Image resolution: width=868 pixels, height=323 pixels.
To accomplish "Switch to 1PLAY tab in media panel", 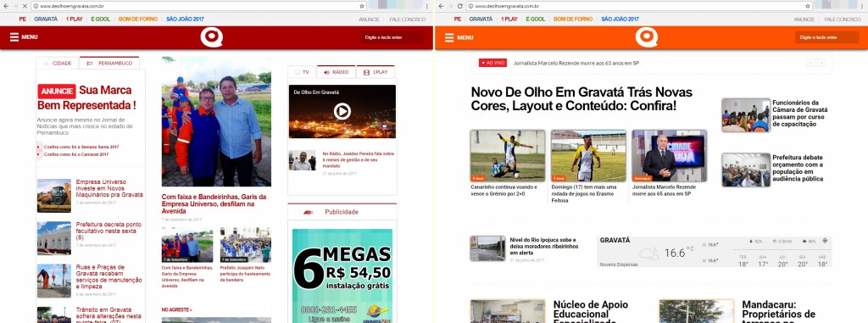I will [x=376, y=72].
